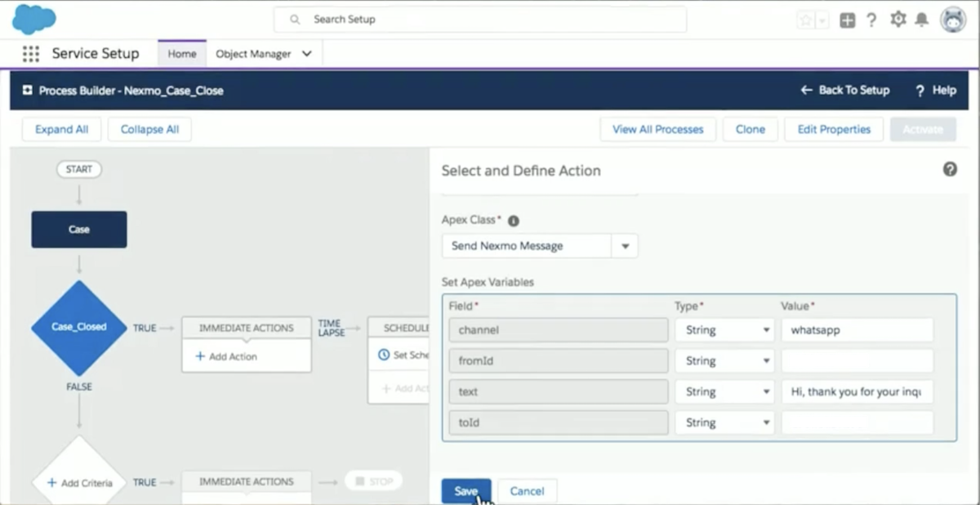Open the App Launcher grid icon
The width and height of the screenshot is (980, 505).
coord(30,54)
